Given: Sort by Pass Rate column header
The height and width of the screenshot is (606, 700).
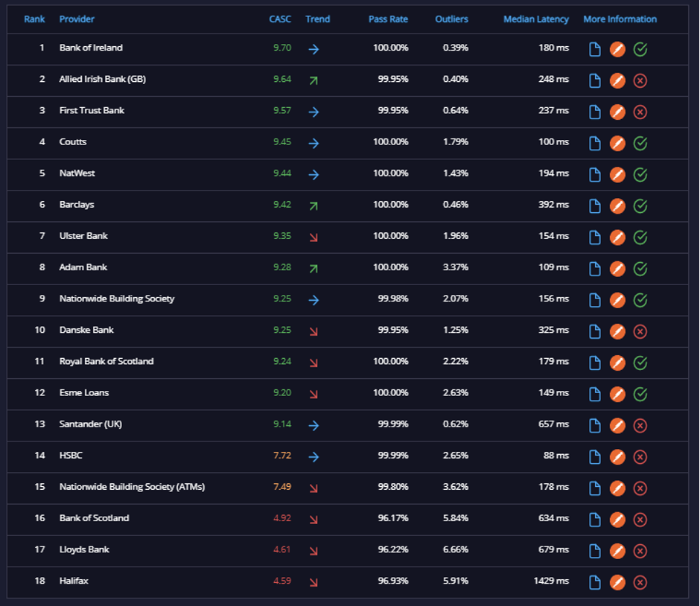Looking at the screenshot, I should tap(388, 19).
